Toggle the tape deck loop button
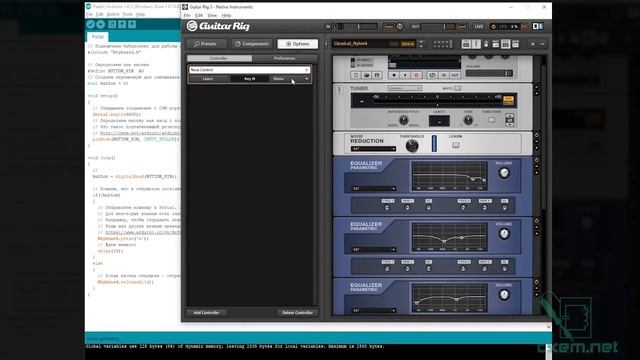The width and height of the screenshot is (640, 360). (432, 76)
